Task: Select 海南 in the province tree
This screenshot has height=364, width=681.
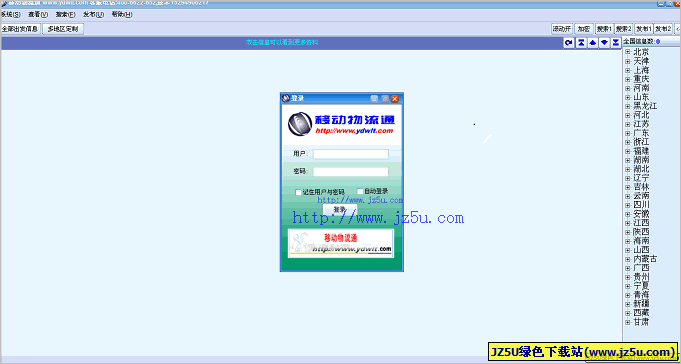Action: pos(641,241)
